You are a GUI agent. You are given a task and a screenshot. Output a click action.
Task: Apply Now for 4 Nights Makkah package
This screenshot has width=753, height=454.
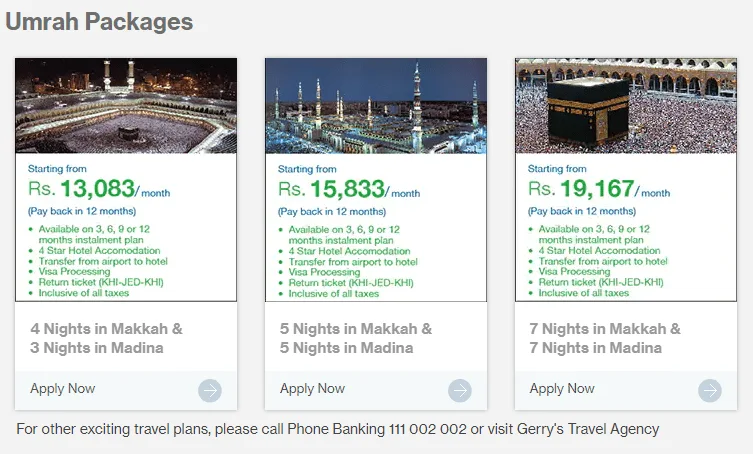(x=62, y=388)
